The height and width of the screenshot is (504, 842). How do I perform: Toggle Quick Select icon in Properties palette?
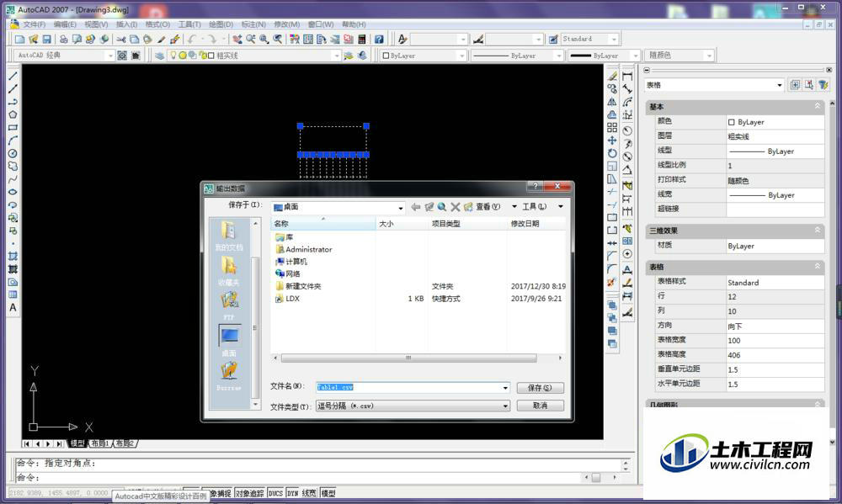823,85
